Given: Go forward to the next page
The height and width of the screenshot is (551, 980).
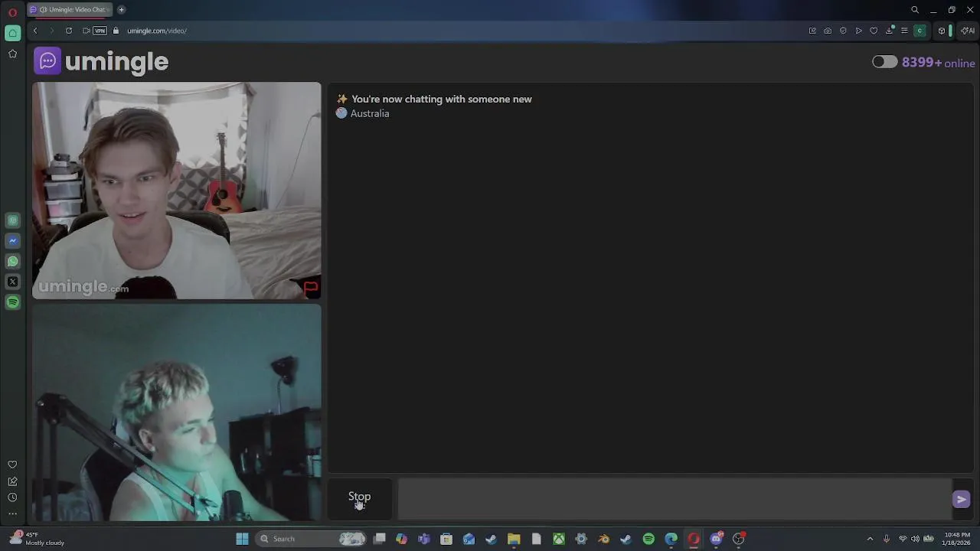Looking at the screenshot, I should click(52, 31).
